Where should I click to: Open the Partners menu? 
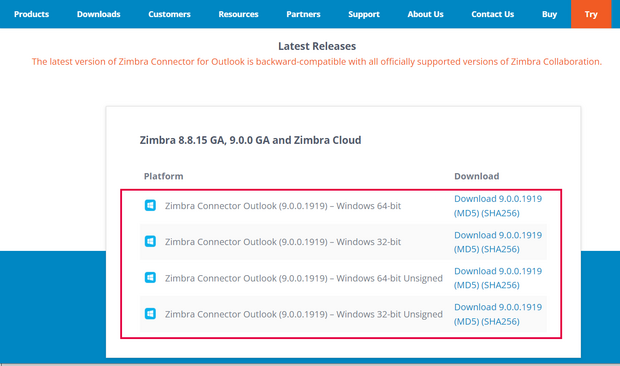tap(303, 14)
